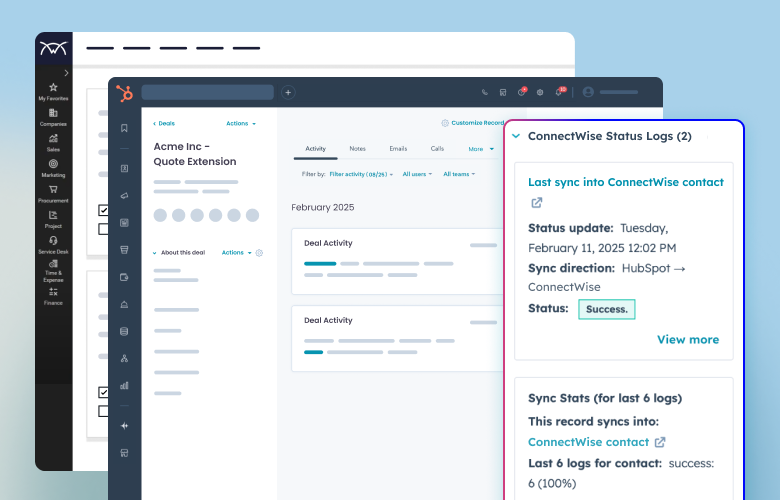Screen dimensions: 780x500
Task: Collapse the About this deal section
Action: (154, 253)
